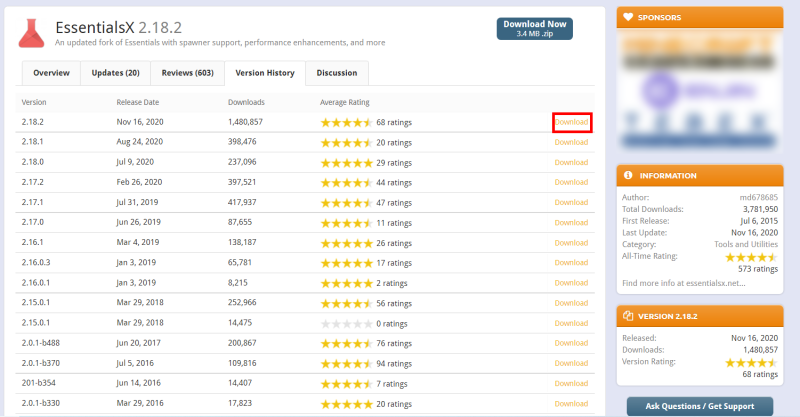800x417 pixels.
Task: Download version 2.17.2
Action: (571, 182)
